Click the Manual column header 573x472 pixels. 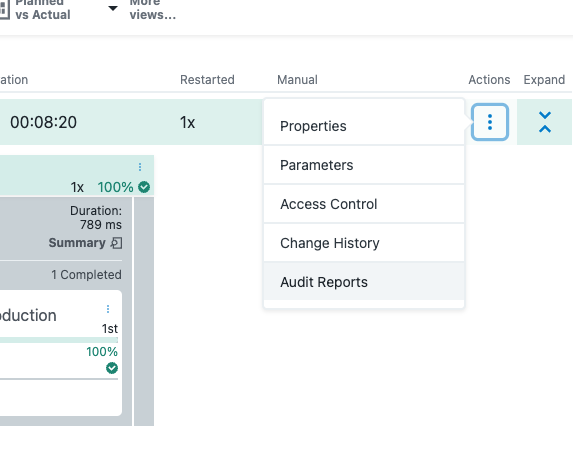click(297, 80)
